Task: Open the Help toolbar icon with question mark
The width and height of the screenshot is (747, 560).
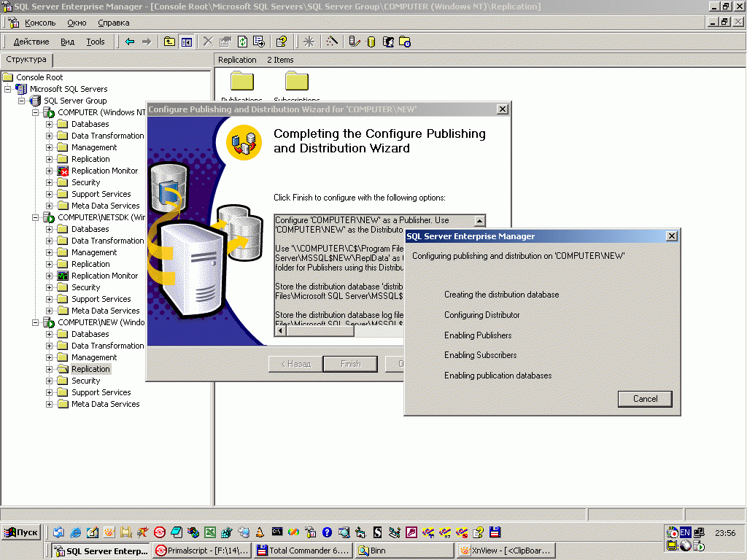Action: [282, 42]
